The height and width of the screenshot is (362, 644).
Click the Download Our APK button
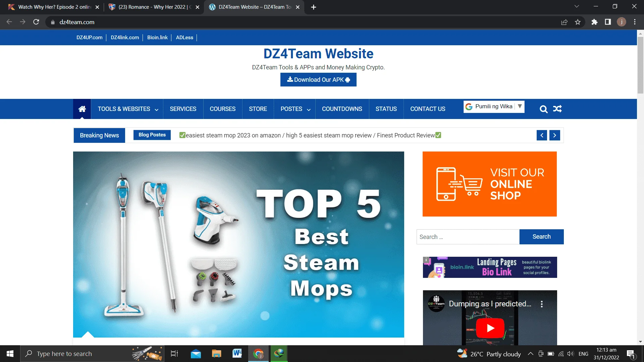[318, 80]
